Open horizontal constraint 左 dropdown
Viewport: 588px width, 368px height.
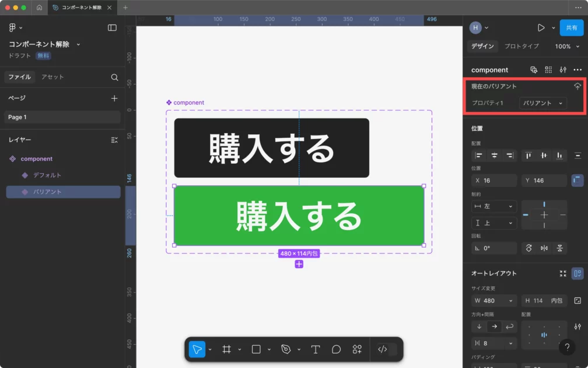[494, 207]
